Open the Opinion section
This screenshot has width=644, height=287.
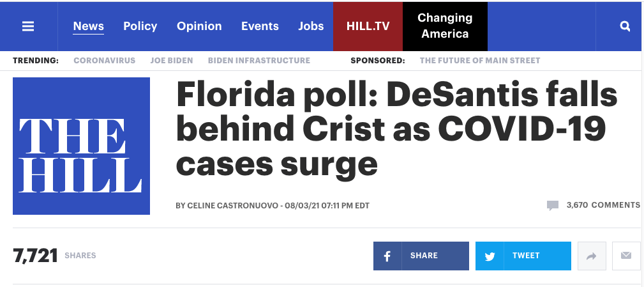(199, 26)
